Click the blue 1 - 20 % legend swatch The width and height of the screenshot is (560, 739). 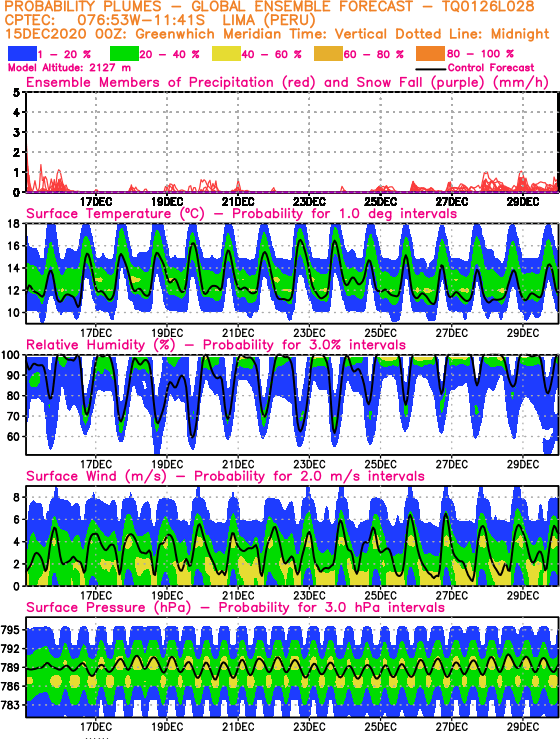pyautogui.click(x=22, y=54)
